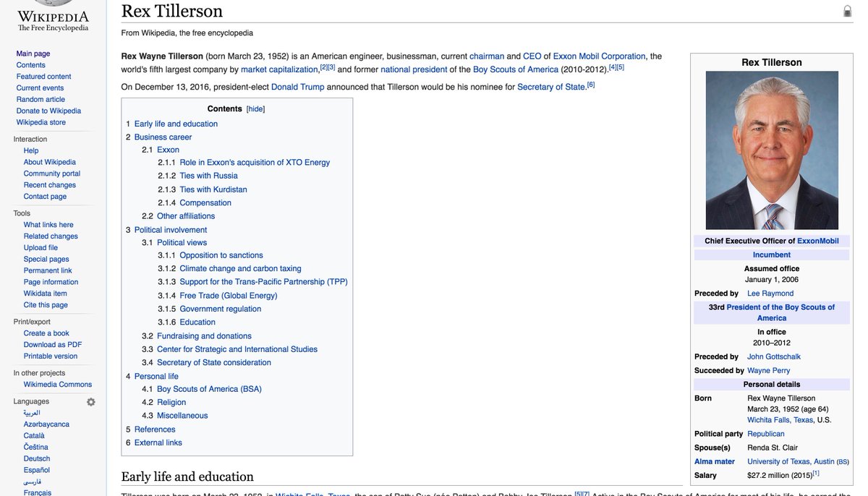Open Wayne Perry successor link
The image size is (868, 496).
pyautogui.click(x=769, y=371)
